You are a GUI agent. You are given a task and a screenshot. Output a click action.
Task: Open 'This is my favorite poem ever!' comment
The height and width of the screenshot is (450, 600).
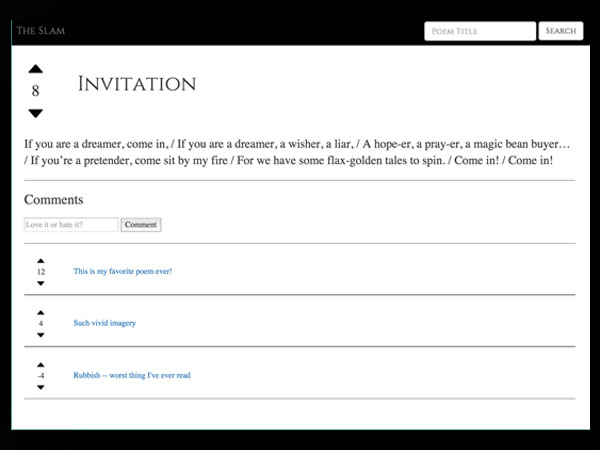pyautogui.click(x=122, y=271)
